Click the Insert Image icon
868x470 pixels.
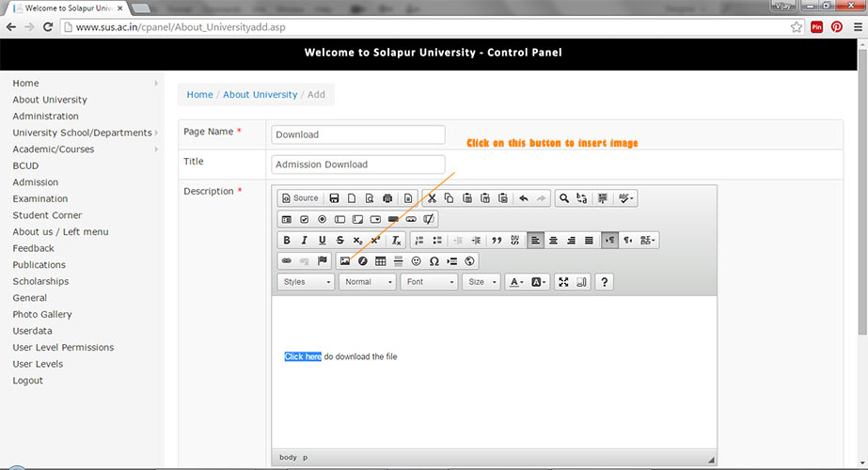(345, 261)
